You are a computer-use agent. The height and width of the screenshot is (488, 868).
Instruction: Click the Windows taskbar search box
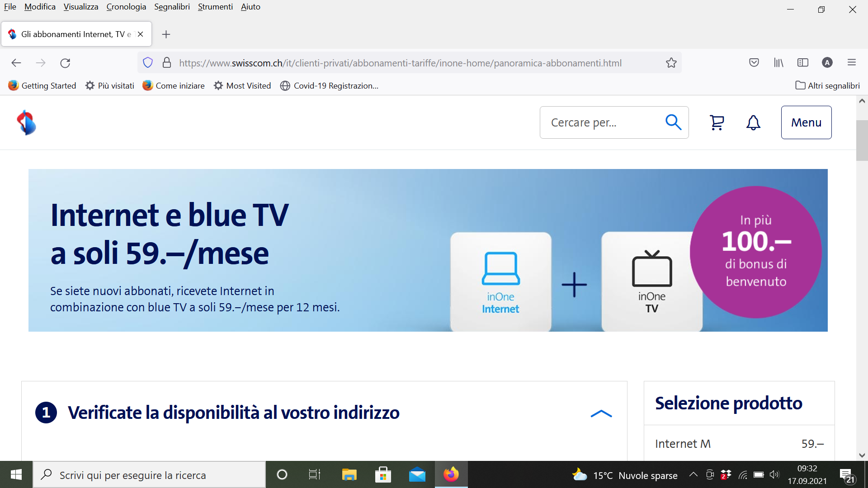[x=149, y=474]
